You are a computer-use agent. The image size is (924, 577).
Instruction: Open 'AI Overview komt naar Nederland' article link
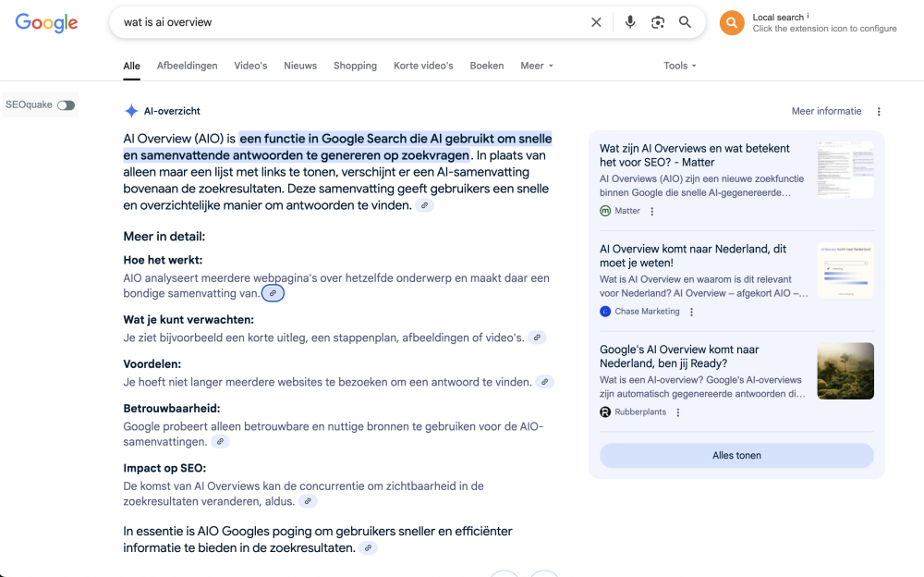[693, 256]
